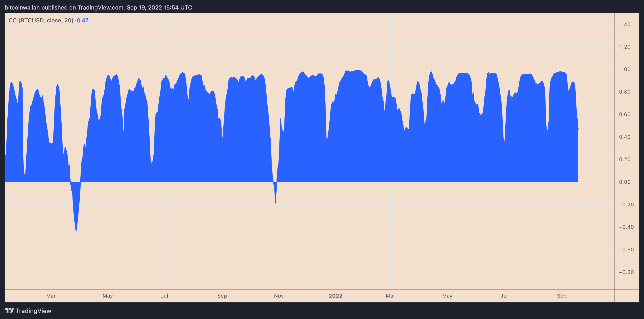The image size is (644, 319).
Task: Select the CC (BTCUSD, close, 20) indicator label
Action: pyautogui.click(x=41, y=20)
